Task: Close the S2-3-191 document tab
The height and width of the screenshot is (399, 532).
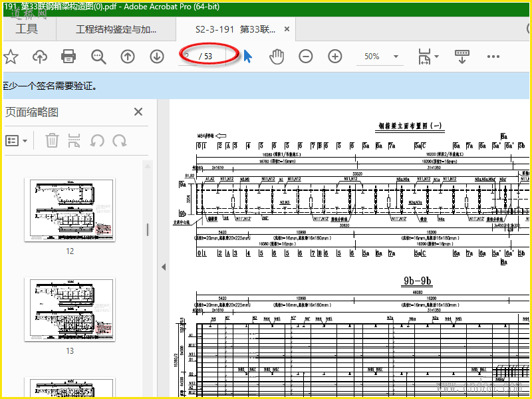Action: coord(287,29)
